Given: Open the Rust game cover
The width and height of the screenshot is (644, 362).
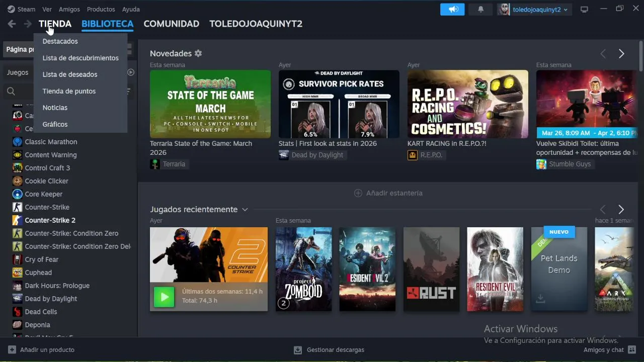Looking at the screenshot, I should [x=431, y=269].
